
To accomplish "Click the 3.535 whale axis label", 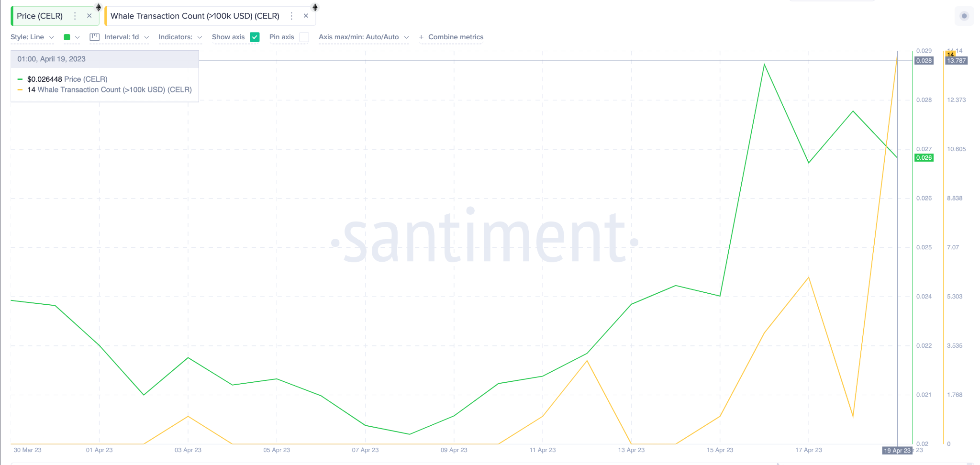I will click(955, 346).
